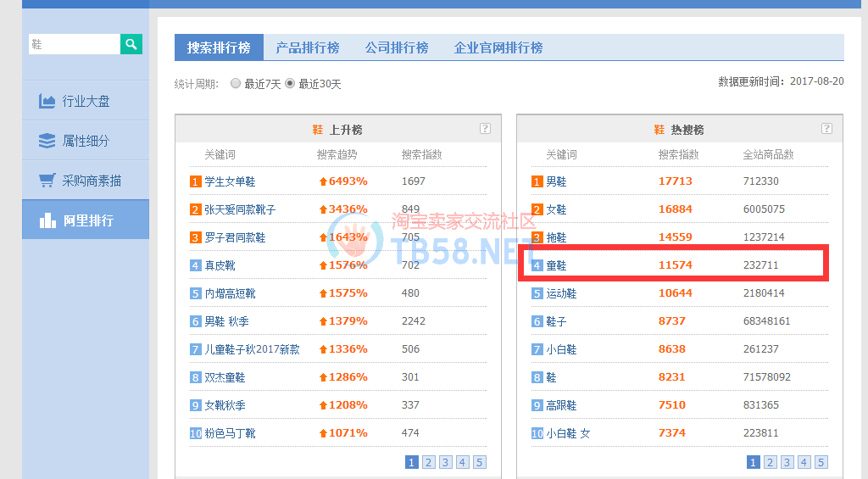Select 最近30天 radio button

290,84
